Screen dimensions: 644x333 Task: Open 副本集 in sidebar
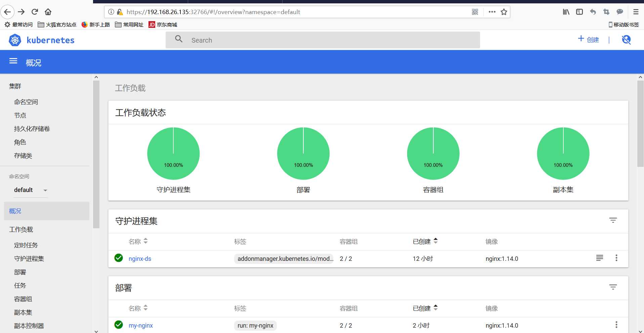coord(23,313)
